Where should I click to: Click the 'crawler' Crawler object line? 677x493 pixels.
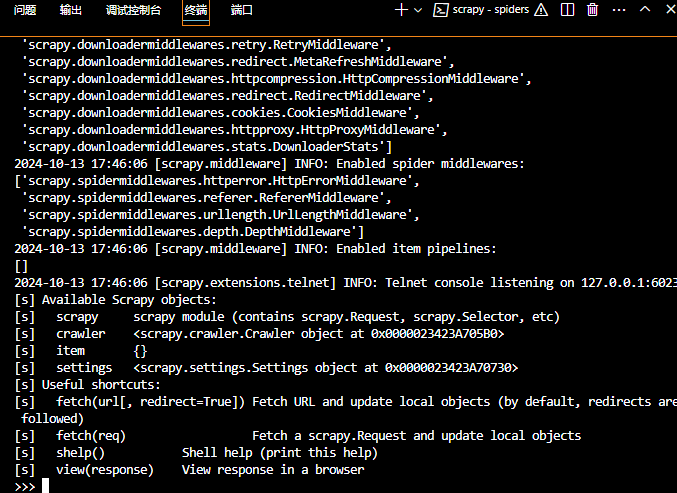(x=259, y=334)
